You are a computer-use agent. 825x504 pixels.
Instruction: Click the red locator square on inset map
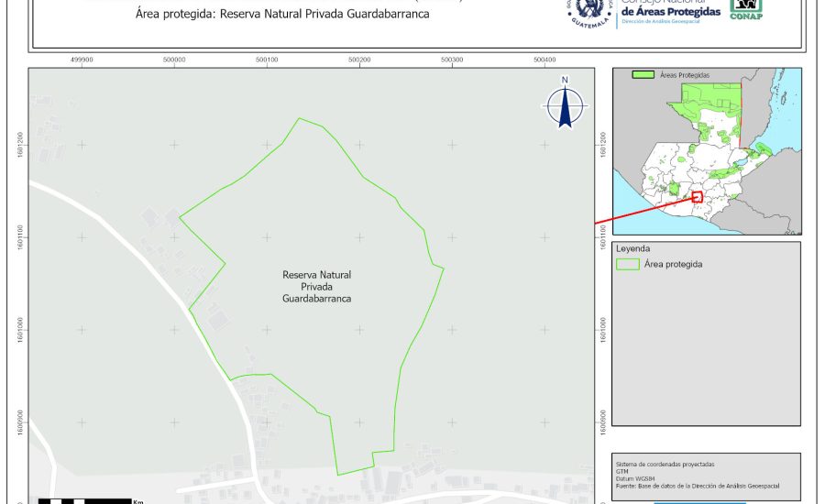696,196
